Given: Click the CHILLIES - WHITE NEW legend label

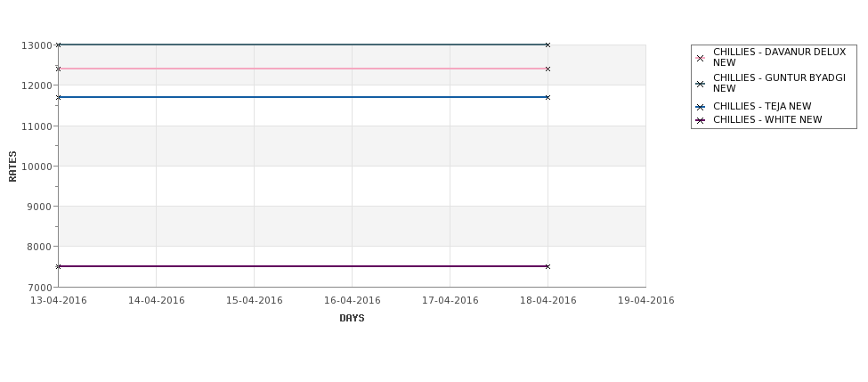Looking at the screenshot, I should click(x=767, y=119).
